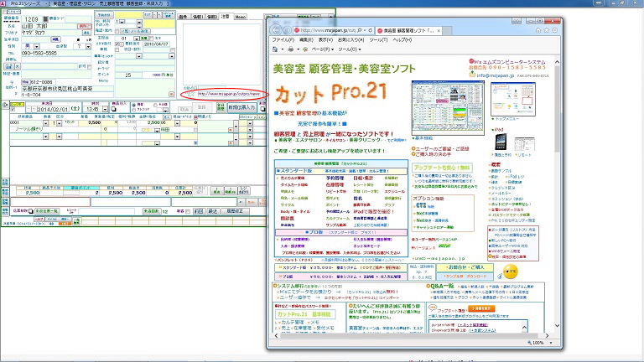Uncheck the メダイ添付 checkbox
The image size is (644, 362).
[117, 44]
